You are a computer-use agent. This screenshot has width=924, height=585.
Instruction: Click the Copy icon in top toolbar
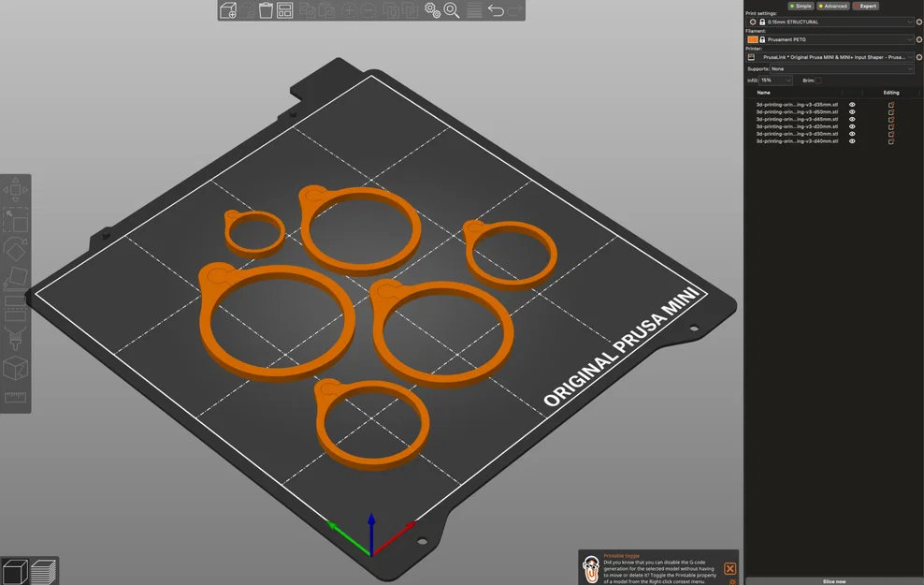click(307, 10)
